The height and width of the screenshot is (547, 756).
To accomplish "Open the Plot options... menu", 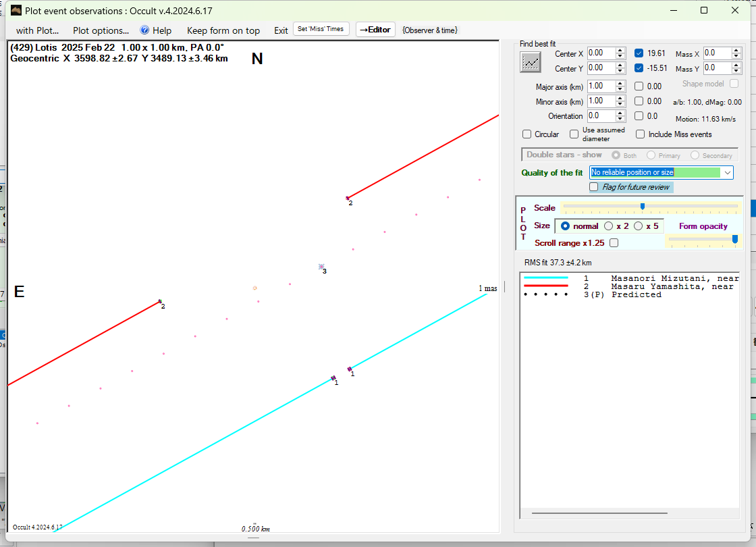I will (101, 30).
